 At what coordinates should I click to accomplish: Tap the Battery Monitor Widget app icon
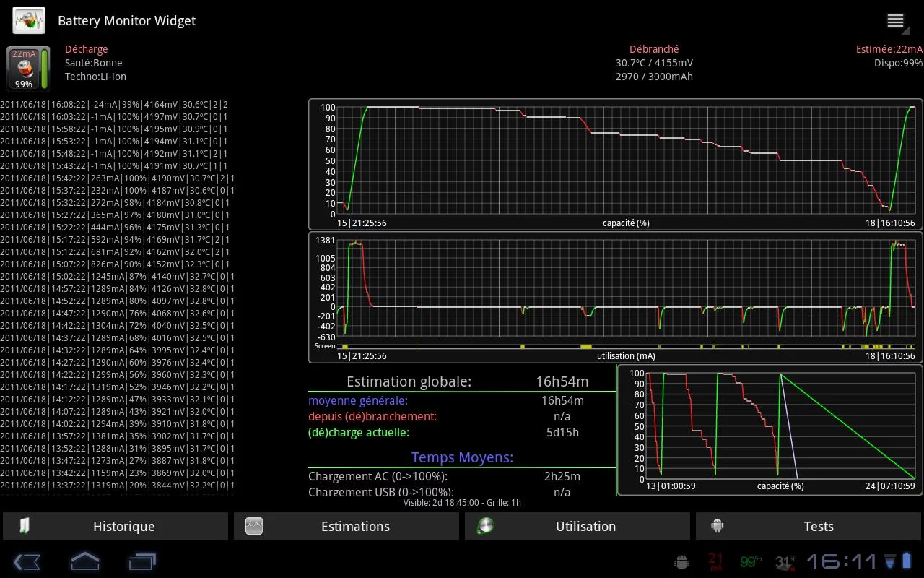(29, 20)
